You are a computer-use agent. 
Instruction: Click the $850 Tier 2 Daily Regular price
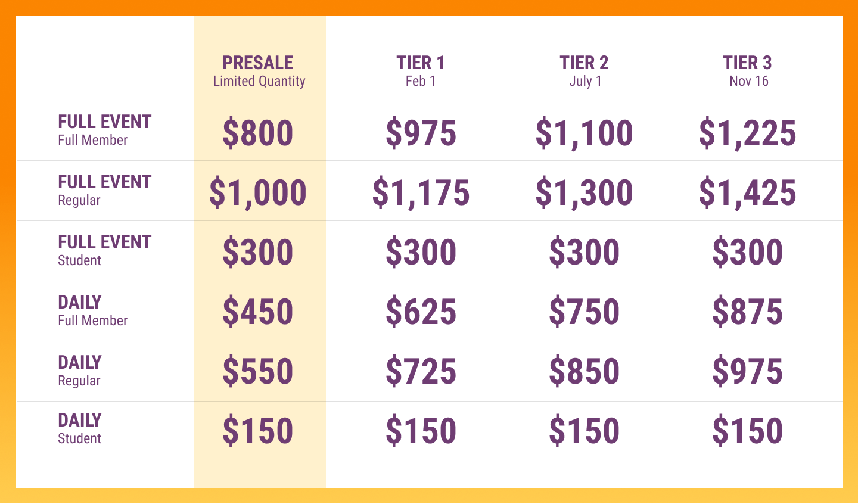point(584,372)
